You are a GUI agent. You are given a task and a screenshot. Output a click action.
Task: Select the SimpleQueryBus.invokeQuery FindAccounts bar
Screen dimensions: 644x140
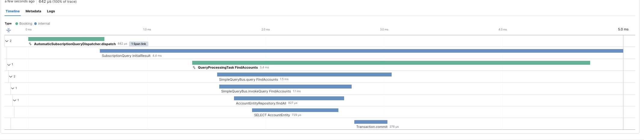[x=285, y=86]
